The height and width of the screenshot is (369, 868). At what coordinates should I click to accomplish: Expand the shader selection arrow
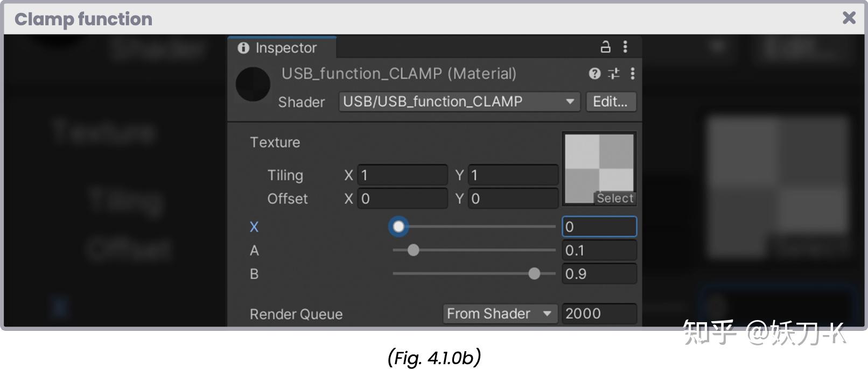(570, 102)
